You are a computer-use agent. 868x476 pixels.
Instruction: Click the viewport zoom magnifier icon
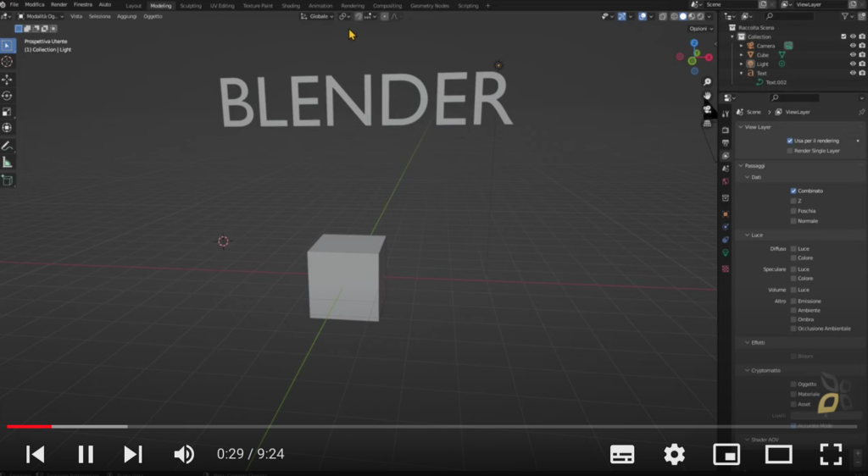[707, 82]
